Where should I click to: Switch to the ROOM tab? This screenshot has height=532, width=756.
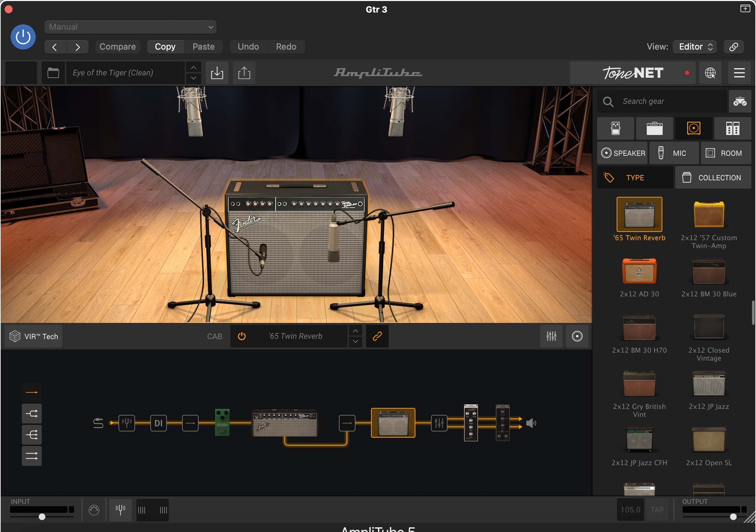pos(726,153)
